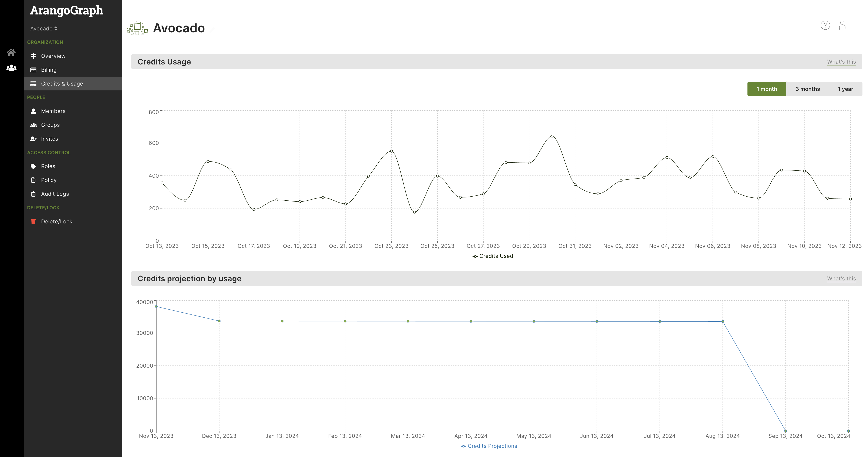Switch to 1 year range
Viewport: 868px width, 457px height.
click(845, 89)
